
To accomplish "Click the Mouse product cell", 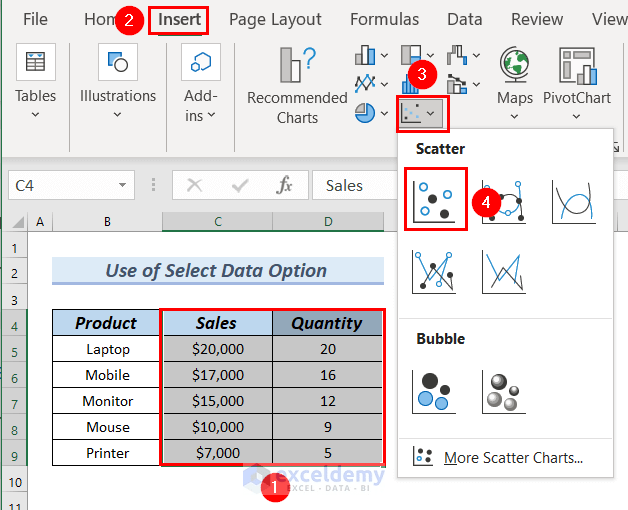I will [106, 427].
